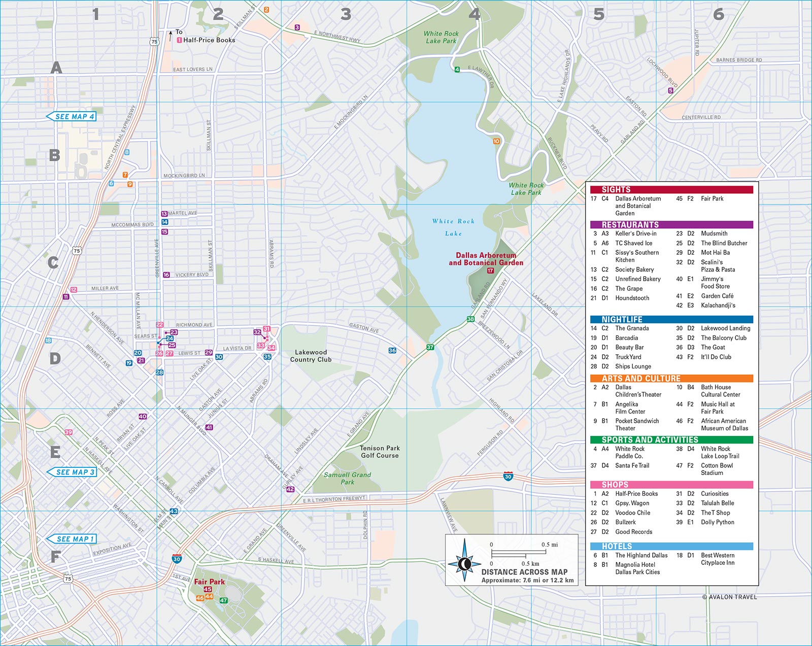The height and width of the screenshot is (646, 812).
Task: Click legend entry Cotton Bowl Stadium
Action: coord(717,469)
